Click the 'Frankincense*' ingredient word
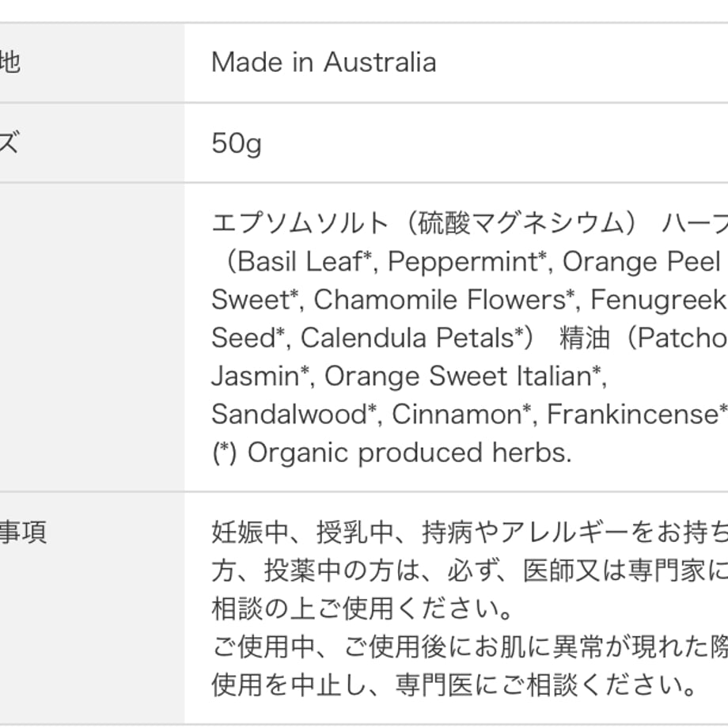This screenshot has height=728, width=728. [x=637, y=414]
